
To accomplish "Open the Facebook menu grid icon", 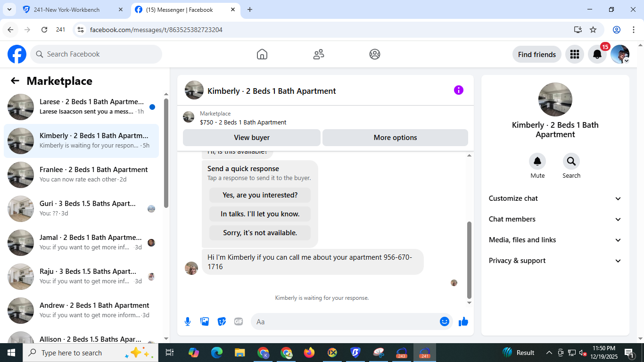I will tap(574, 54).
